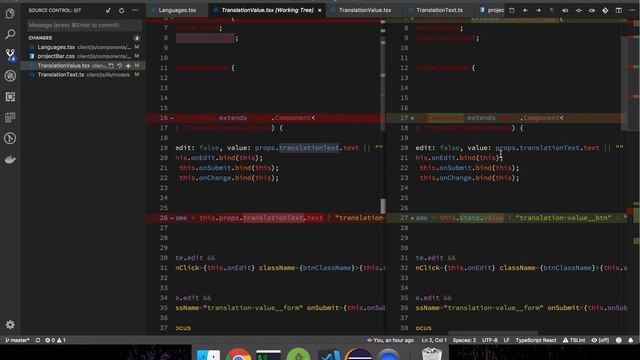Click the centre-dot commit toolbar icon
This screenshot has height=360, width=640.
(578, 10)
